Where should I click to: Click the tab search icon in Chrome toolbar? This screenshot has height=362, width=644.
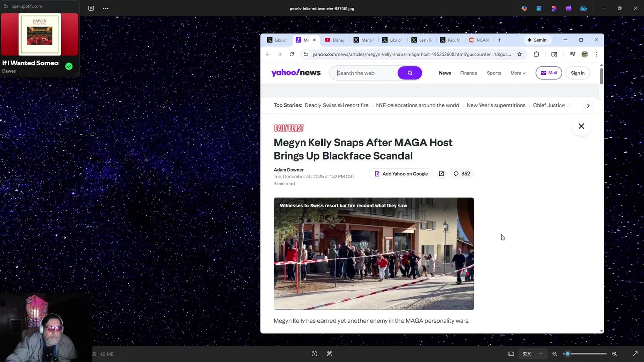point(554,54)
